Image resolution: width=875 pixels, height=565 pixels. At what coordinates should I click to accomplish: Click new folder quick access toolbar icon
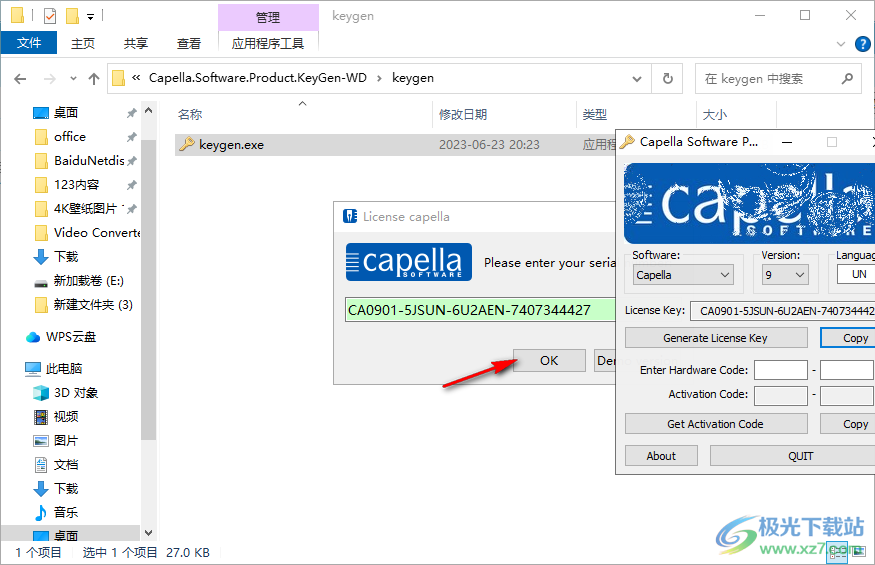[x=72, y=16]
